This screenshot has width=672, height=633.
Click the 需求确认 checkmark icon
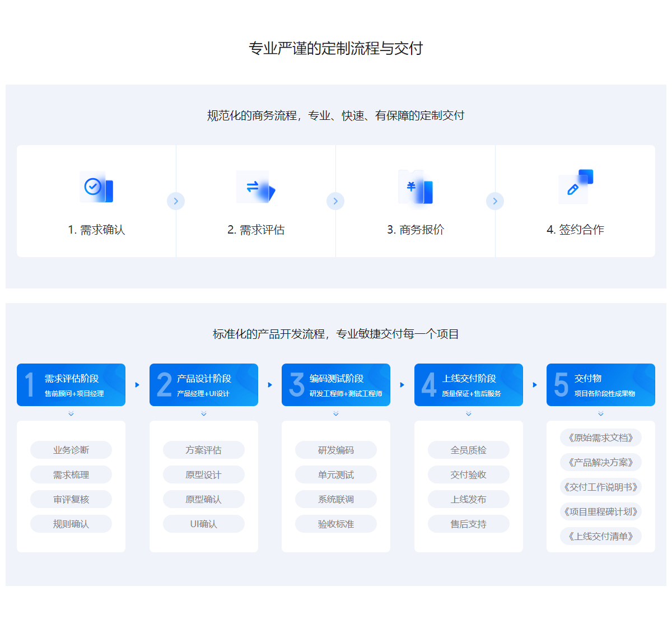(x=97, y=187)
